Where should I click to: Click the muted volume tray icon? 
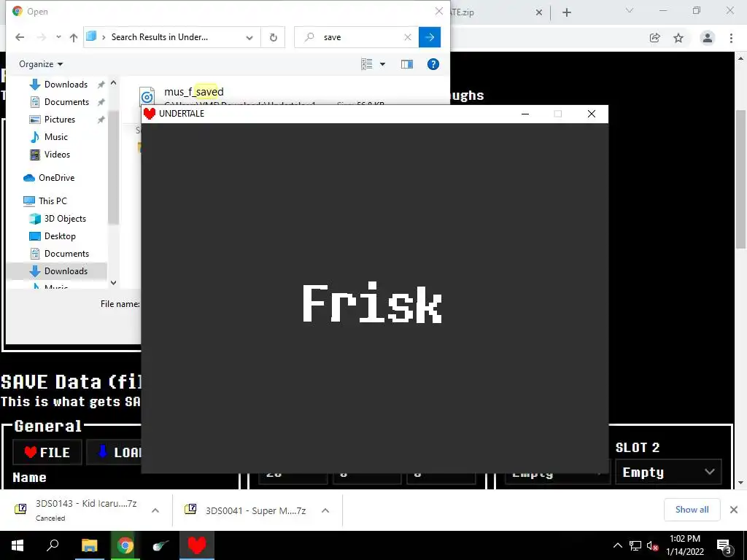[653, 545]
